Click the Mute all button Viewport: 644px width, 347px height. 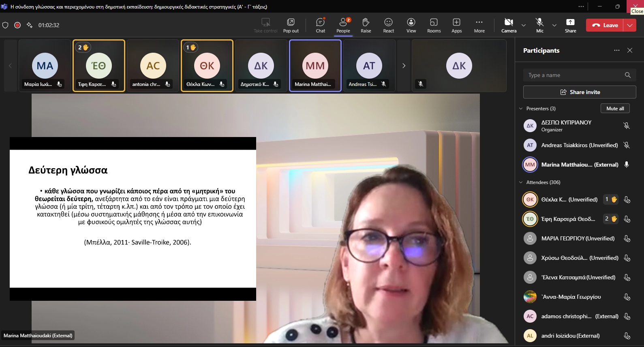(x=615, y=108)
